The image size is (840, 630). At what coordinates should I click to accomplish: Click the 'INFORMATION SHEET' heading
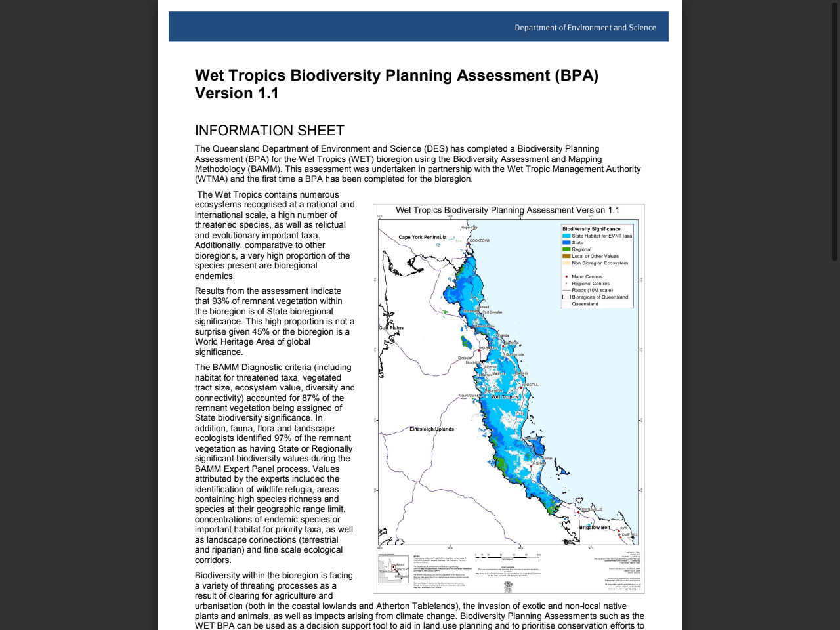point(270,131)
